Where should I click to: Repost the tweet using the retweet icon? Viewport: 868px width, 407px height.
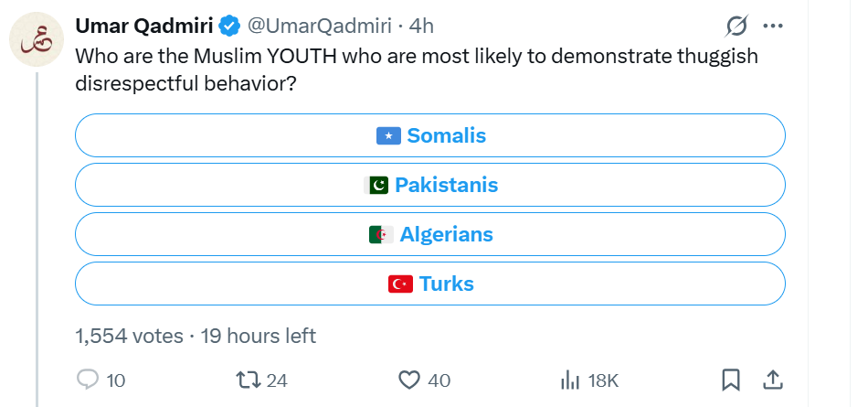tap(247, 380)
